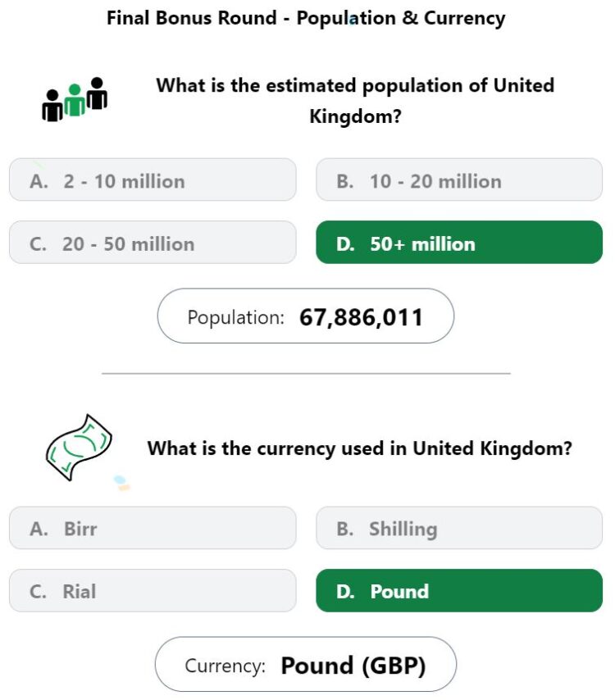Image resolution: width=615 pixels, height=700 pixels.
Task: Pick option C. 20 - 50 million
Action: 153,242
